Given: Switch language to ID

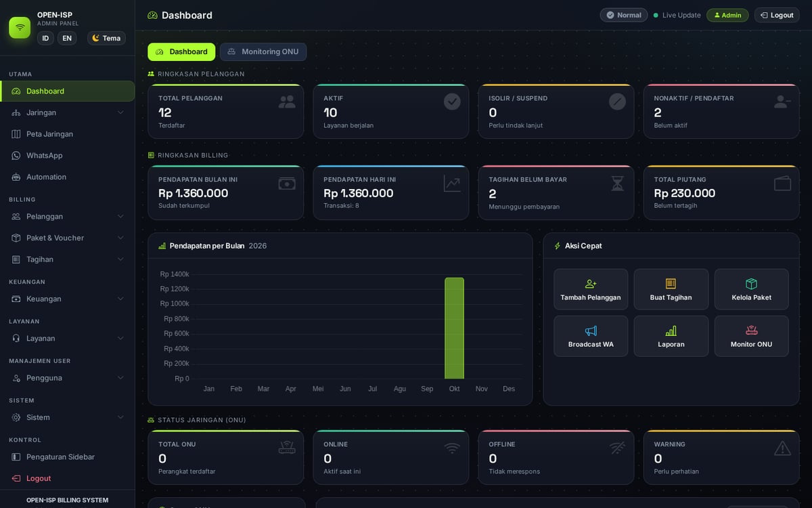Looking at the screenshot, I should (45, 39).
